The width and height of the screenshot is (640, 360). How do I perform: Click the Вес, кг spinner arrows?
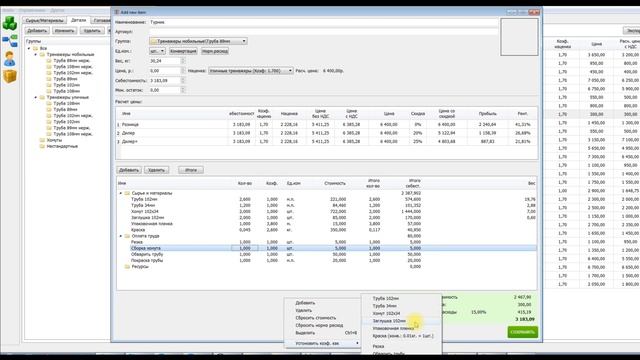(x=183, y=61)
